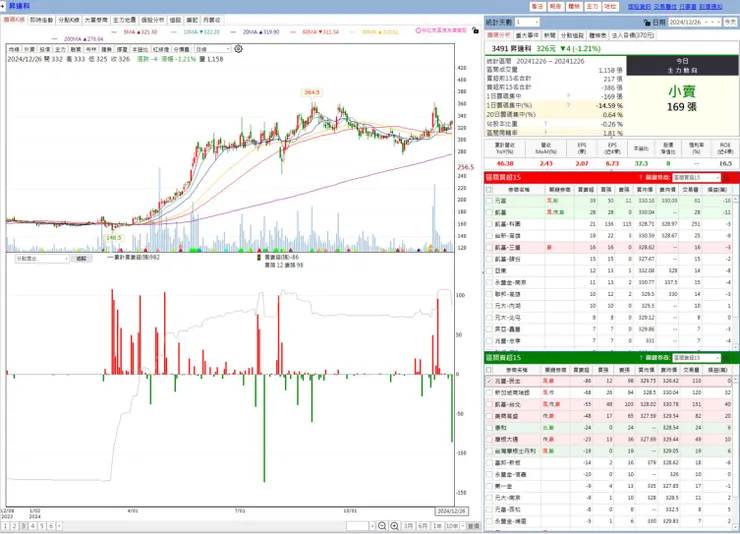Image resolution: width=740 pixels, height=534 pixels.
Task: Open the 10年 range dropdown arrow
Action: (463, 526)
